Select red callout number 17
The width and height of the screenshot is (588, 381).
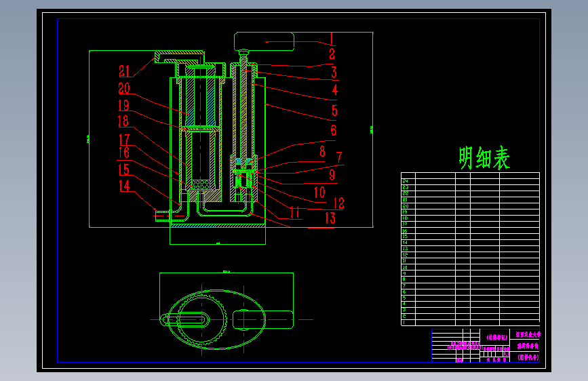[x=124, y=140]
